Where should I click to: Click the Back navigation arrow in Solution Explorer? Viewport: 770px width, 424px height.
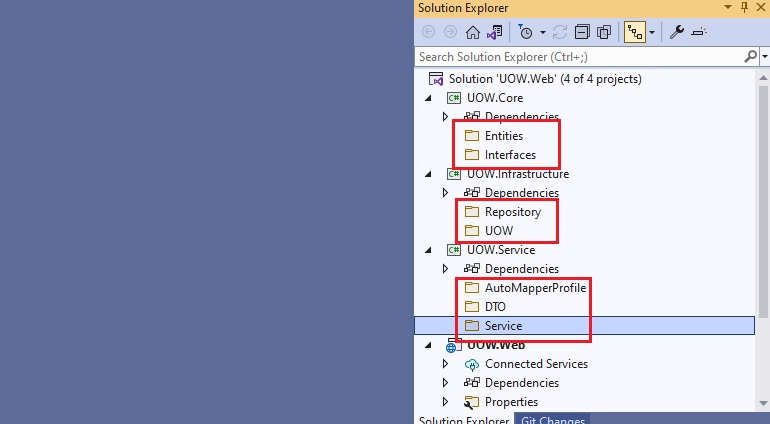tap(428, 32)
